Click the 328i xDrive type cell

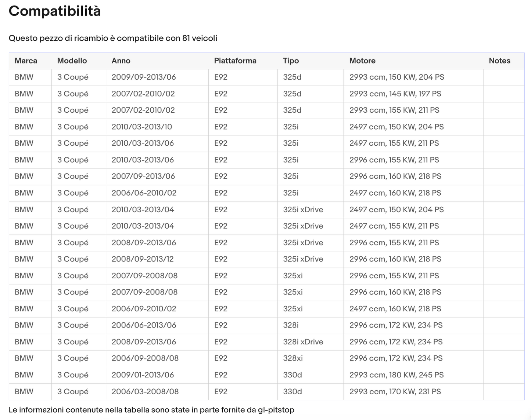(x=303, y=342)
